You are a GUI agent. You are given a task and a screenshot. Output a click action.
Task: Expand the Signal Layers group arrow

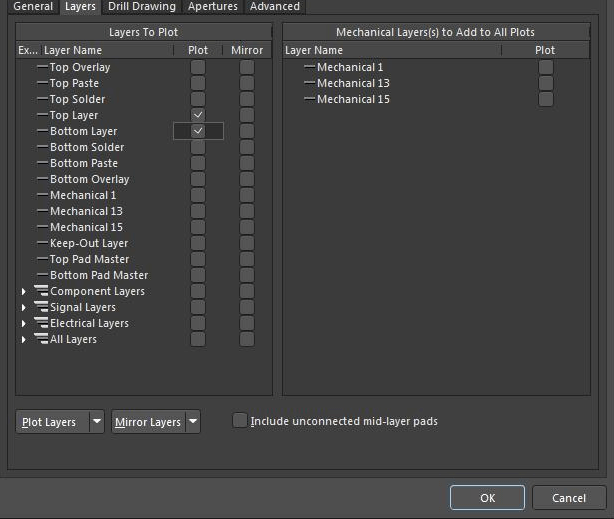[x=24, y=308]
